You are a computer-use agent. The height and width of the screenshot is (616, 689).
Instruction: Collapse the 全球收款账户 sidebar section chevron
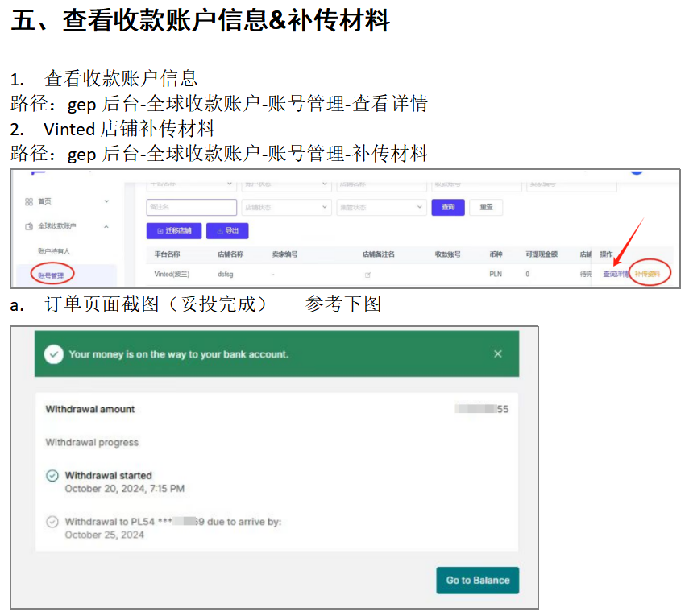(x=106, y=226)
